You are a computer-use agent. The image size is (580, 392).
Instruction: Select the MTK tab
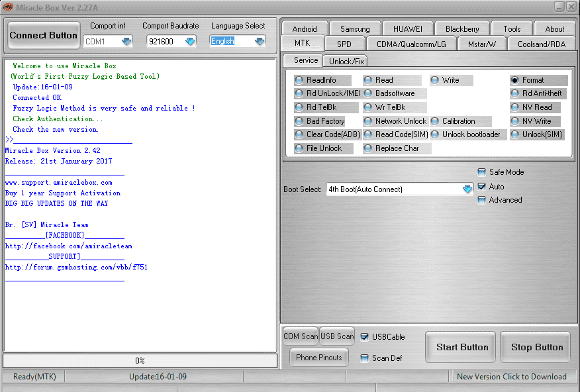point(302,43)
